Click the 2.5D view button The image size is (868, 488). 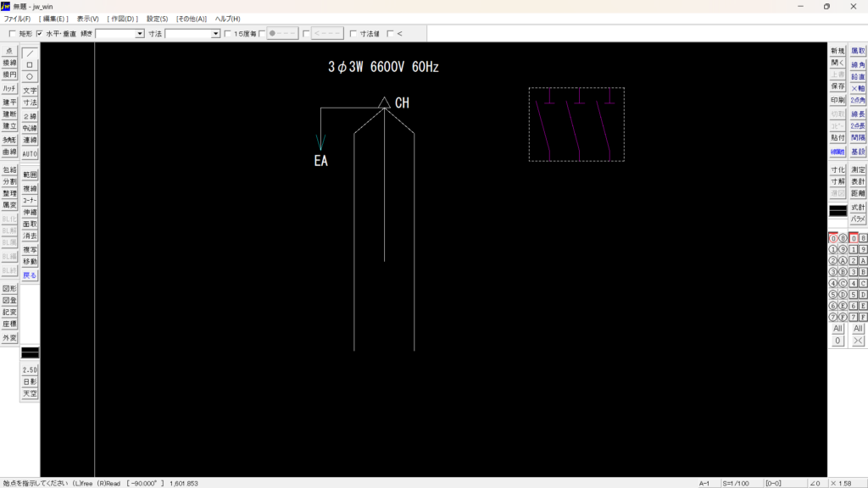point(30,370)
